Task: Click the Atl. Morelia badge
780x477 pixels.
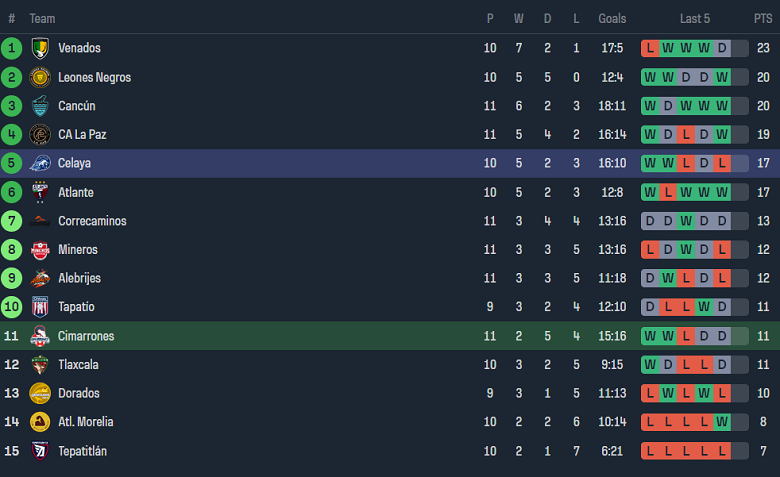Action: pos(40,422)
